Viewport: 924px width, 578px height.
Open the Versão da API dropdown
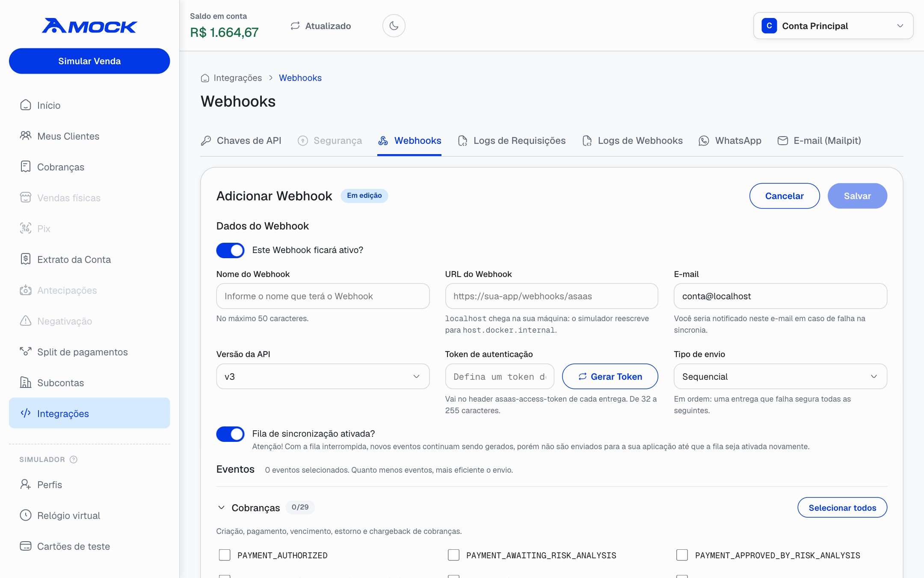(x=323, y=376)
